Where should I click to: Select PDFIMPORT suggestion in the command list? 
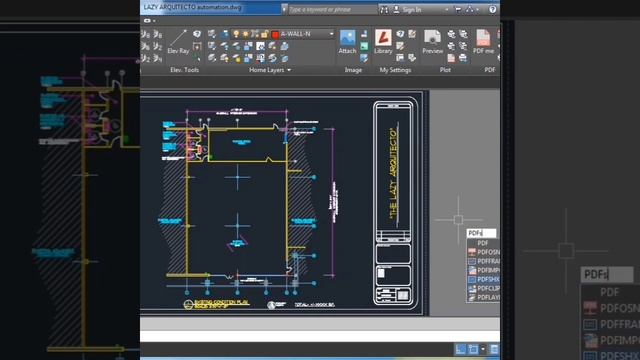[x=484, y=270]
